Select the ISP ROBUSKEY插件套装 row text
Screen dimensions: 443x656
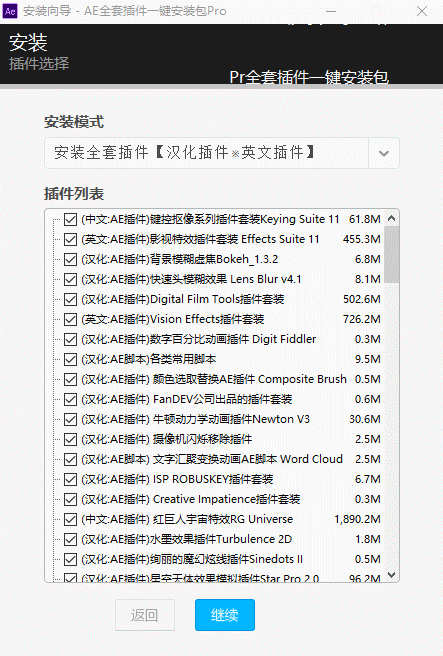[177, 479]
